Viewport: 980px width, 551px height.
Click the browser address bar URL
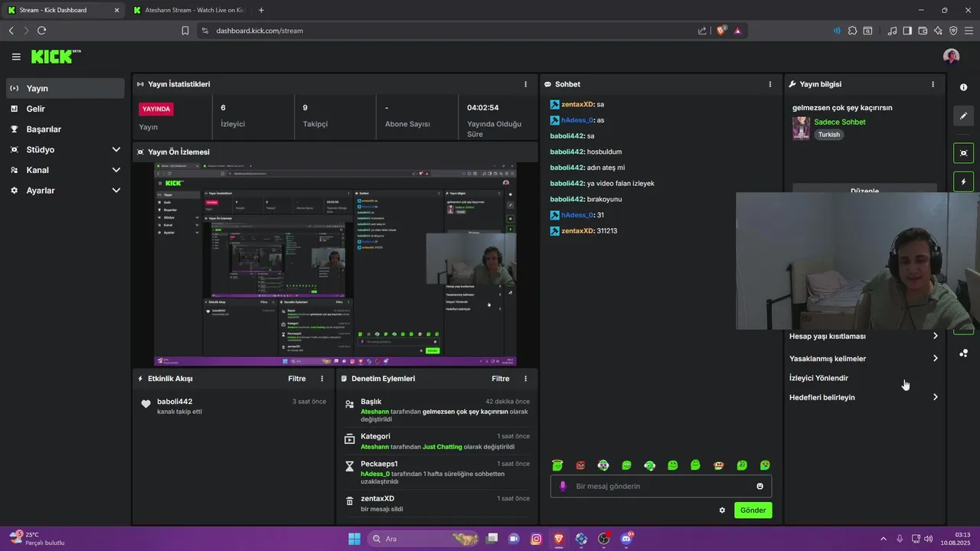(x=260, y=31)
